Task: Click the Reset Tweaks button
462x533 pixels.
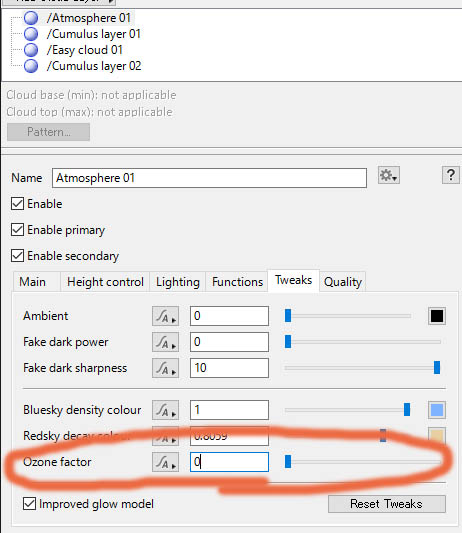Action: [387, 504]
